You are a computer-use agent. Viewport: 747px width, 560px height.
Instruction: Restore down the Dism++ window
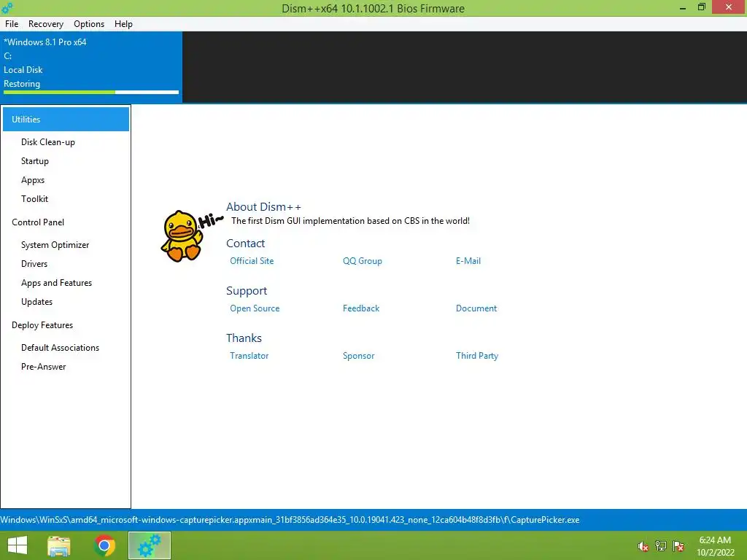tap(702, 7)
